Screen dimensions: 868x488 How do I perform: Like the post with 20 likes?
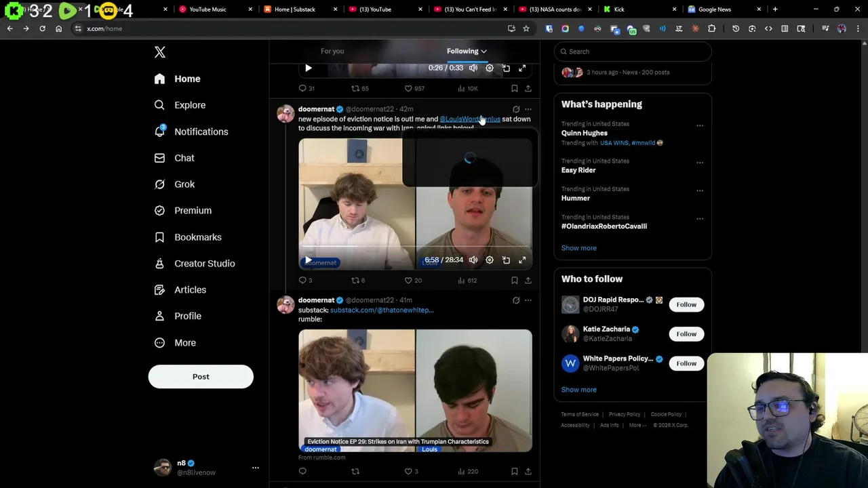tap(413, 280)
